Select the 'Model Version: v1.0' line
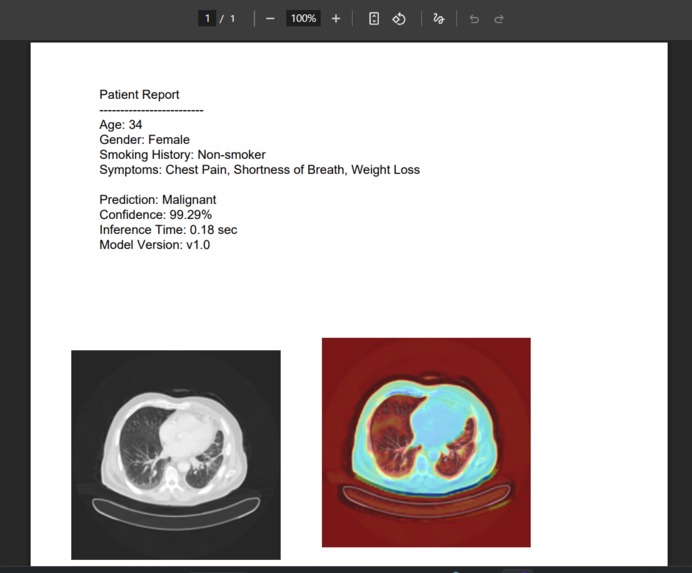This screenshot has height=573, width=692. point(154,245)
